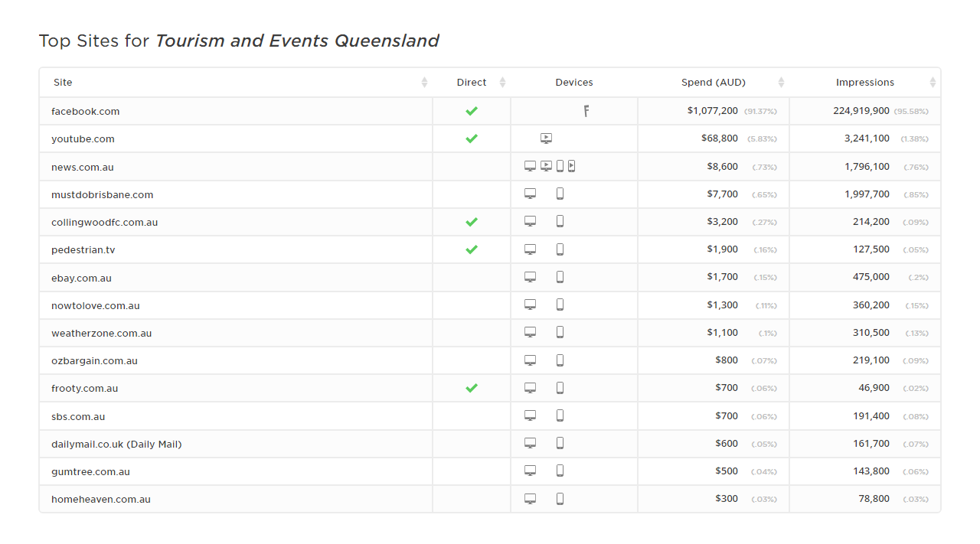Click the (91.37%) spend share
The image size is (980, 544).
click(x=760, y=112)
